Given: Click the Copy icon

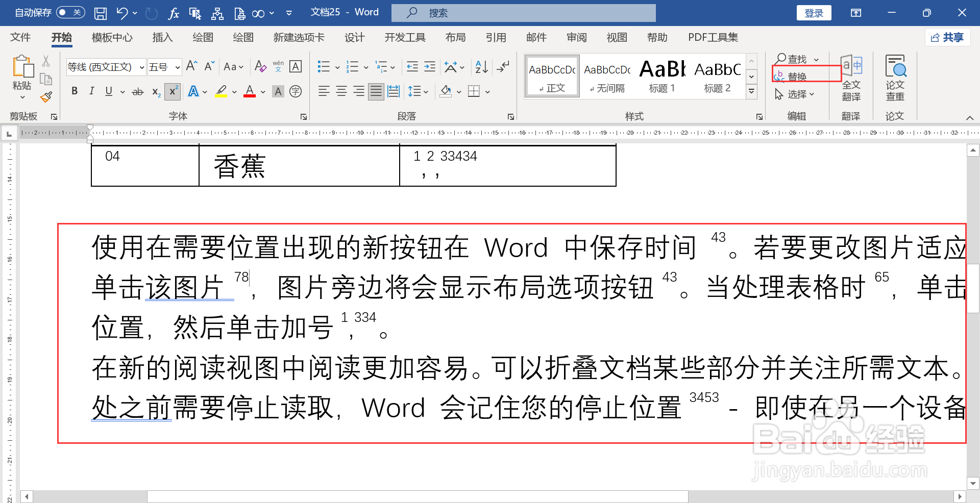Looking at the screenshot, I should 46,79.
